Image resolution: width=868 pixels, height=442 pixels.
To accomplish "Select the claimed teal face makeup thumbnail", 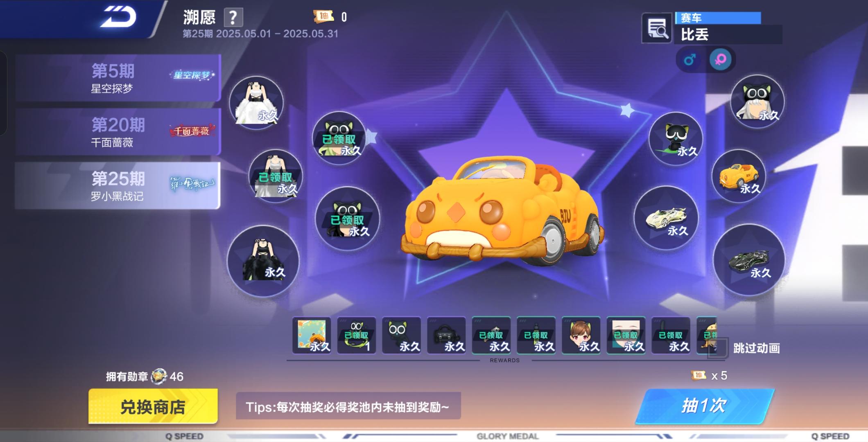I will (626, 335).
